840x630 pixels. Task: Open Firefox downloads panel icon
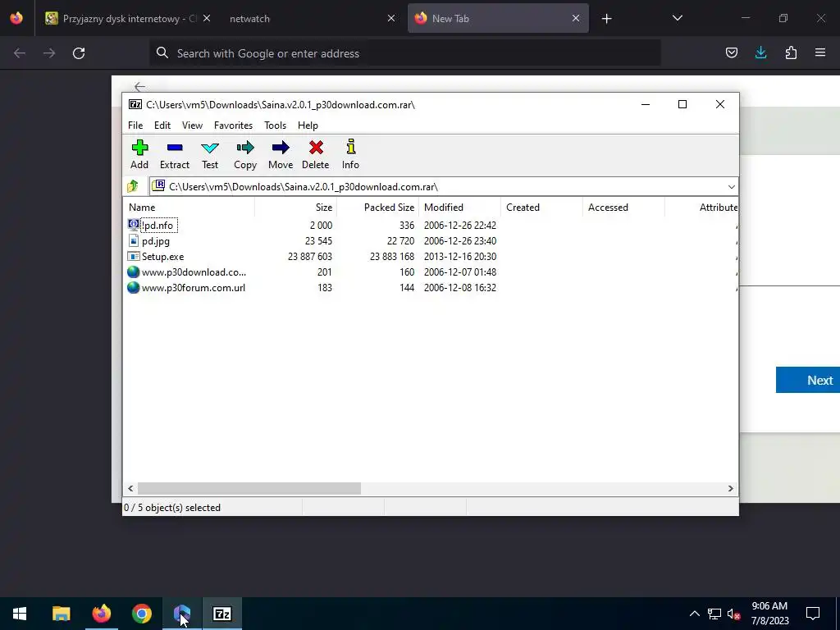click(760, 52)
